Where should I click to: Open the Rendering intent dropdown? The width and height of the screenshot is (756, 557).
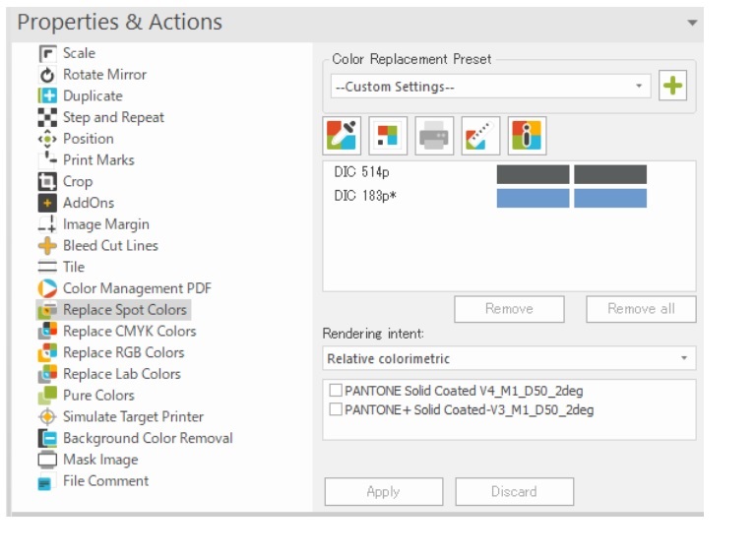click(x=509, y=358)
